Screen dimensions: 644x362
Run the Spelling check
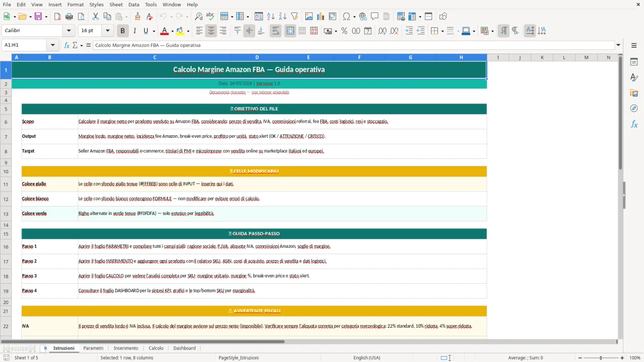pyautogui.click(x=210, y=17)
